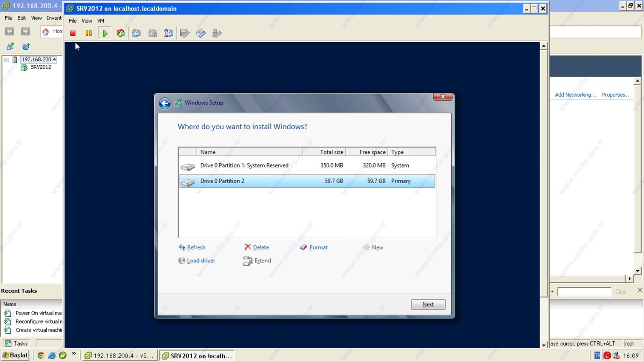Click the drive icon of Drive 0 Partition 2
Screen dimensions: 644x362
[x=188, y=182]
